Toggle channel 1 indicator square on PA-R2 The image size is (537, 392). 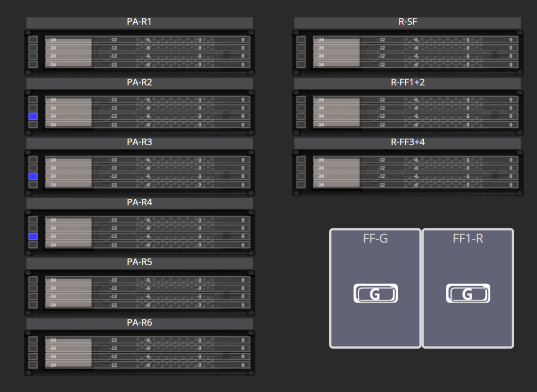[33, 99]
